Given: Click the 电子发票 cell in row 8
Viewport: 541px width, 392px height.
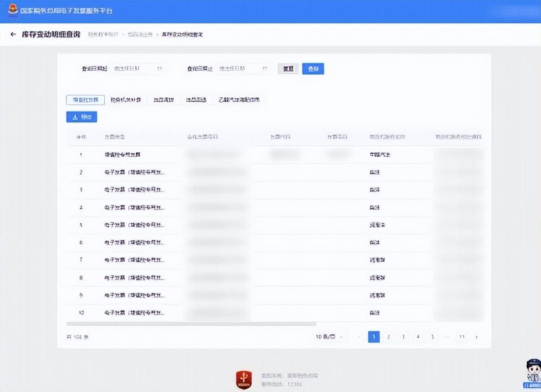Looking at the screenshot, I should coord(135,278).
